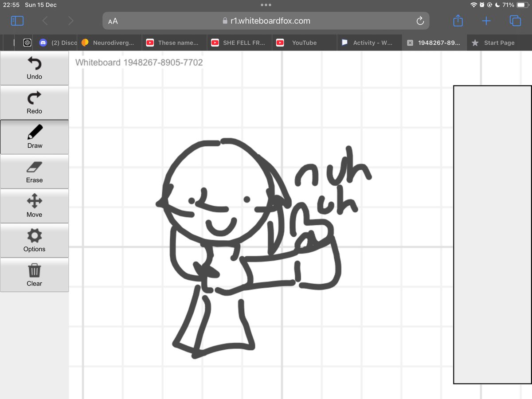532x399 pixels.
Task: Go forward with Safari forward arrow
Action: click(71, 21)
